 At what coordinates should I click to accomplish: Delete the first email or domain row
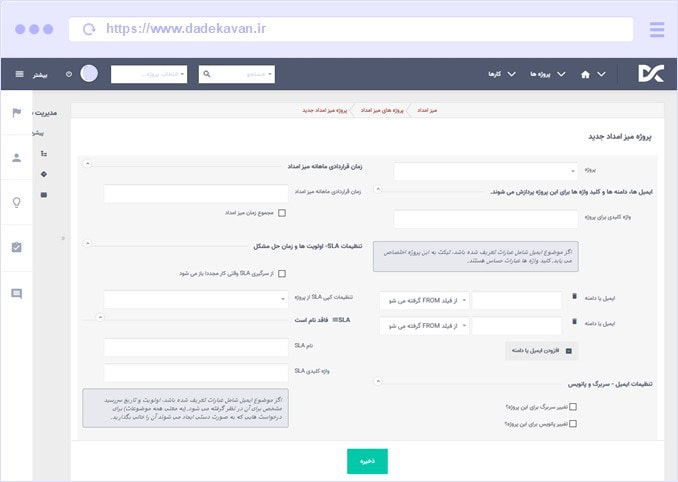point(574,296)
